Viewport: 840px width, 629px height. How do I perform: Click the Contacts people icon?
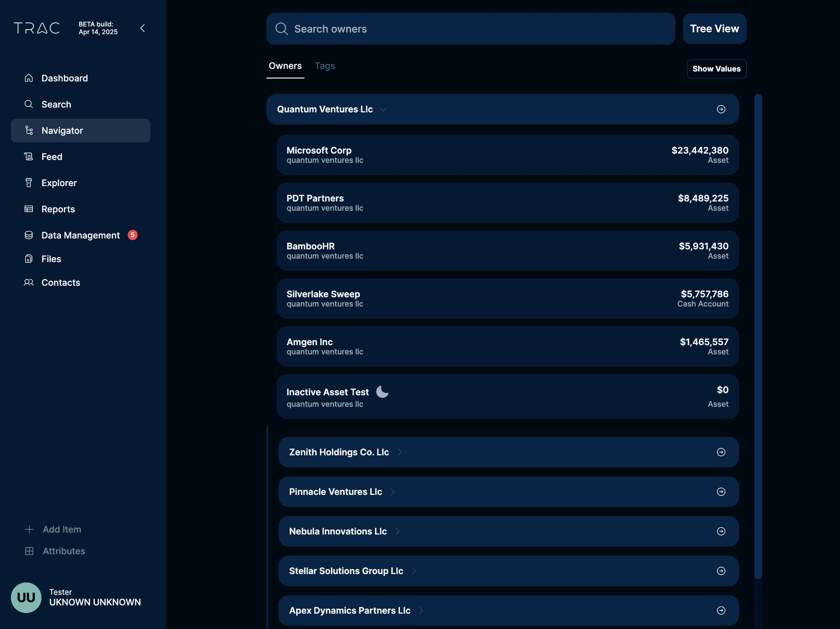29,283
